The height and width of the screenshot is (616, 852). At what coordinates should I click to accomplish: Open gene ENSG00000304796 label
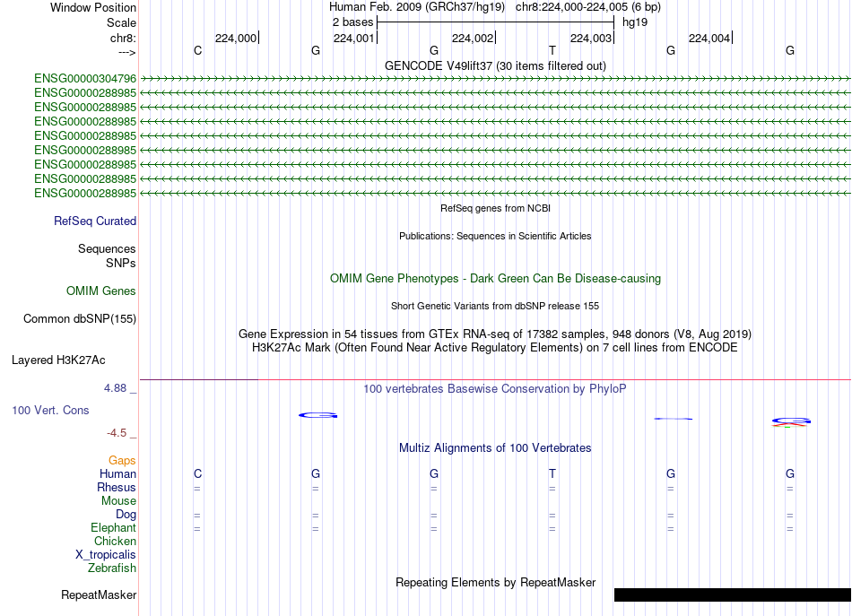click(x=85, y=78)
